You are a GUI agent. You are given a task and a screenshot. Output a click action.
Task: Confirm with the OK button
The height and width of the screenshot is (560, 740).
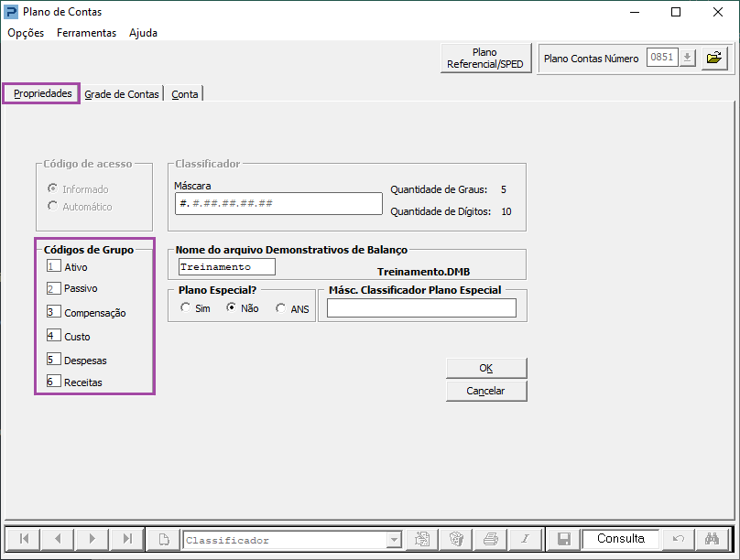pyautogui.click(x=486, y=368)
